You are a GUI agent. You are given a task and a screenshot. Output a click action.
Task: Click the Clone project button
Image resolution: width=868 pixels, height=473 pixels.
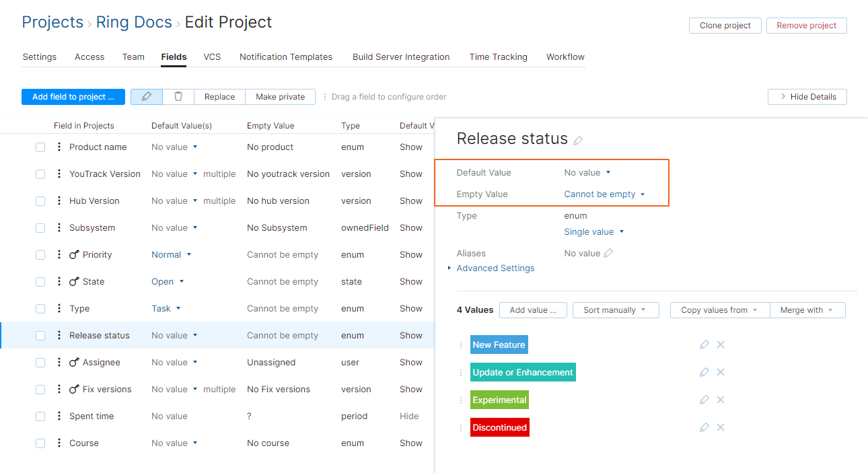(725, 26)
